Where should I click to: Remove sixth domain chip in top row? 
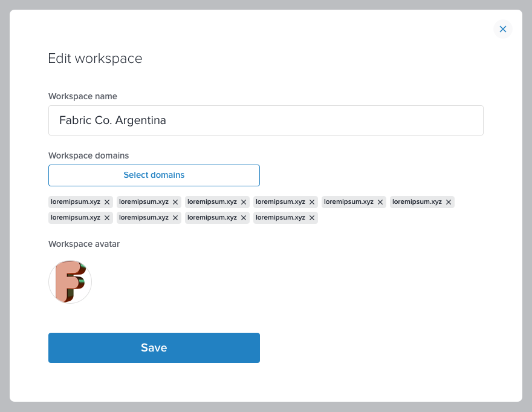(x=448, y=202)
